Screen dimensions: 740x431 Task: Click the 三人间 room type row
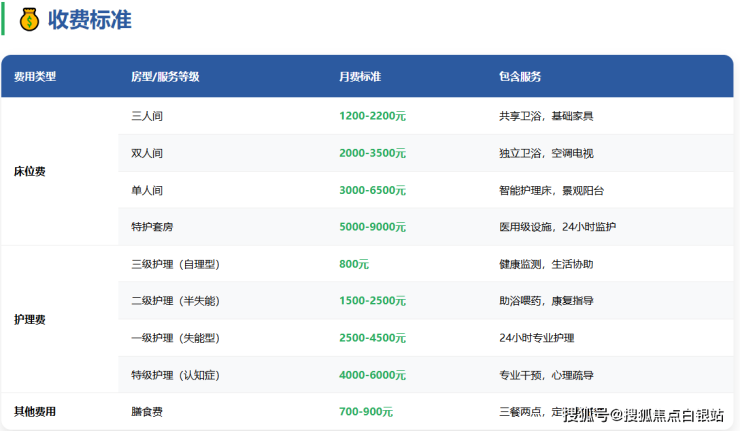coord(147,116)
